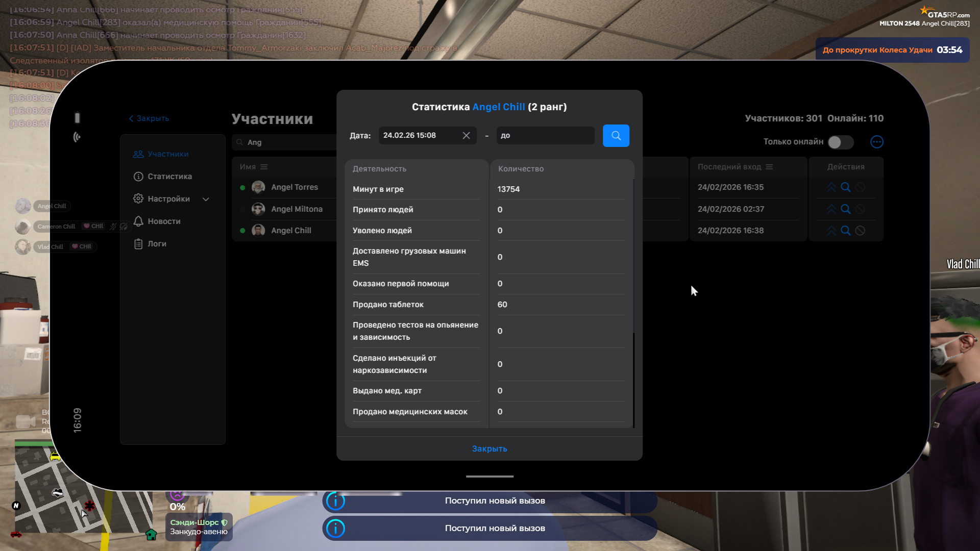Image resolution: width=980 pixels, height=551 pixels.
Task: Toggle the Только онлайн switch
Action: pos(840,142)
